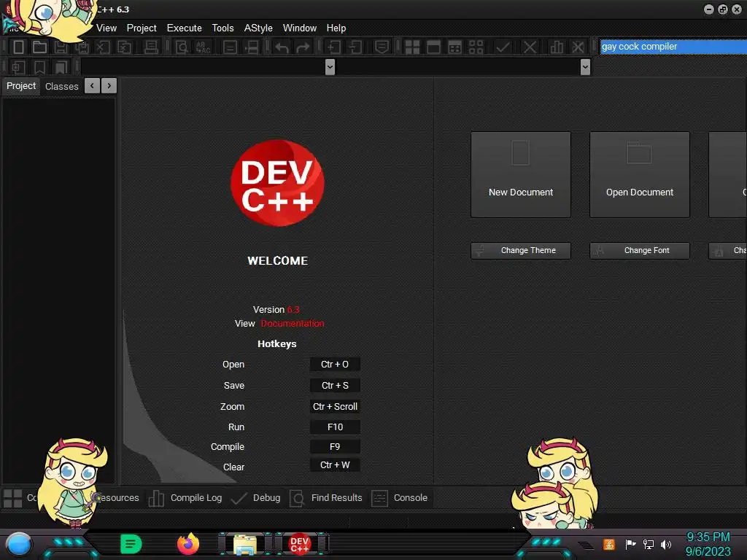Screen dimensions: 747x560
Task: Click the Delete Profiling Information icon
Action: coord(578,47)
